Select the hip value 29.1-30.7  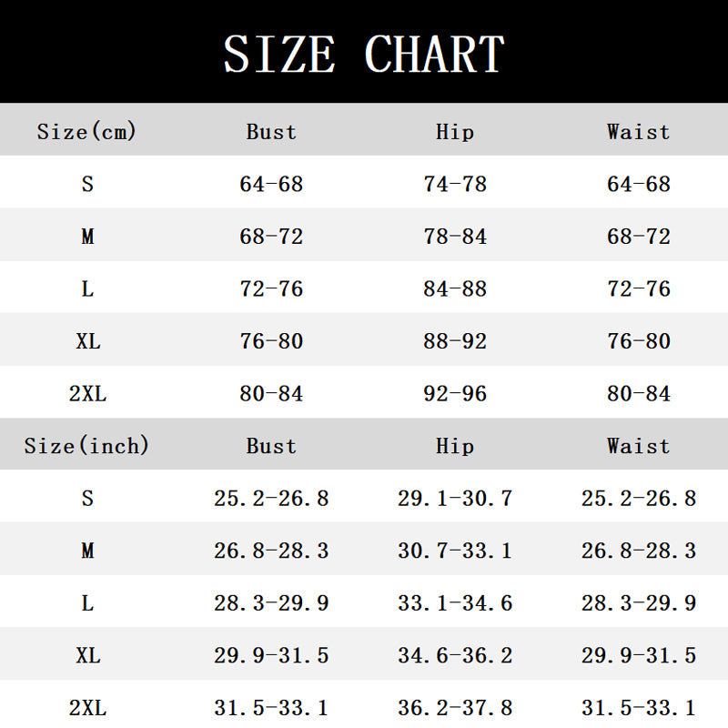[x=455, y=499]
